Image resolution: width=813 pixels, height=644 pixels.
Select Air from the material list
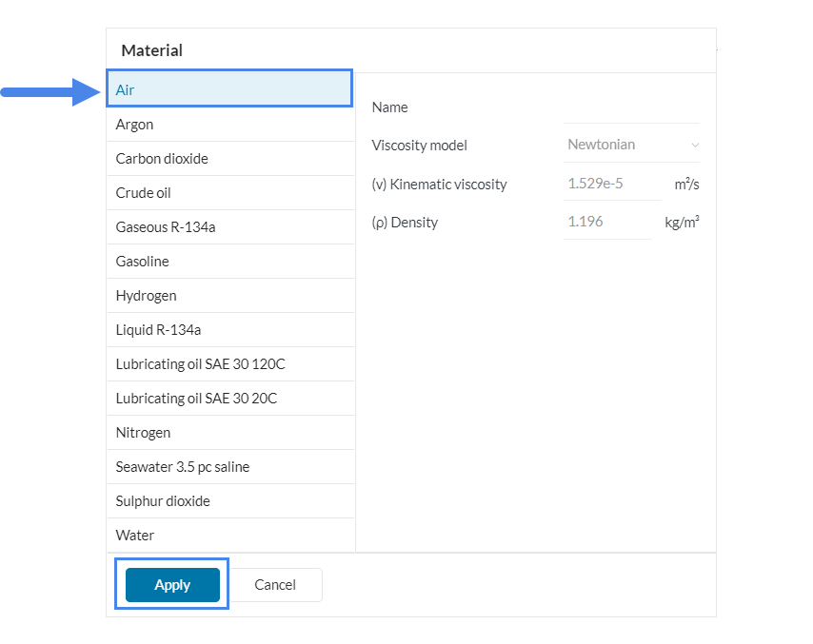(228, 89)
